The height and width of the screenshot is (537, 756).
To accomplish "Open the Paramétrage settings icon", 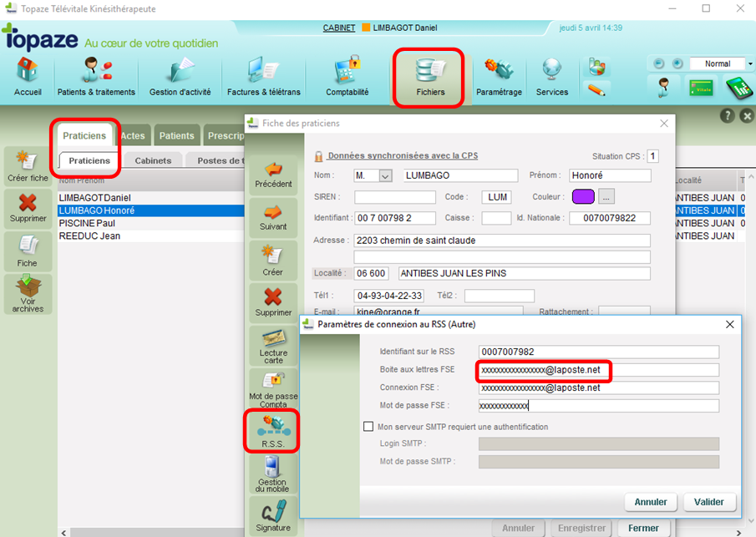I will click(x=499, y=76).
